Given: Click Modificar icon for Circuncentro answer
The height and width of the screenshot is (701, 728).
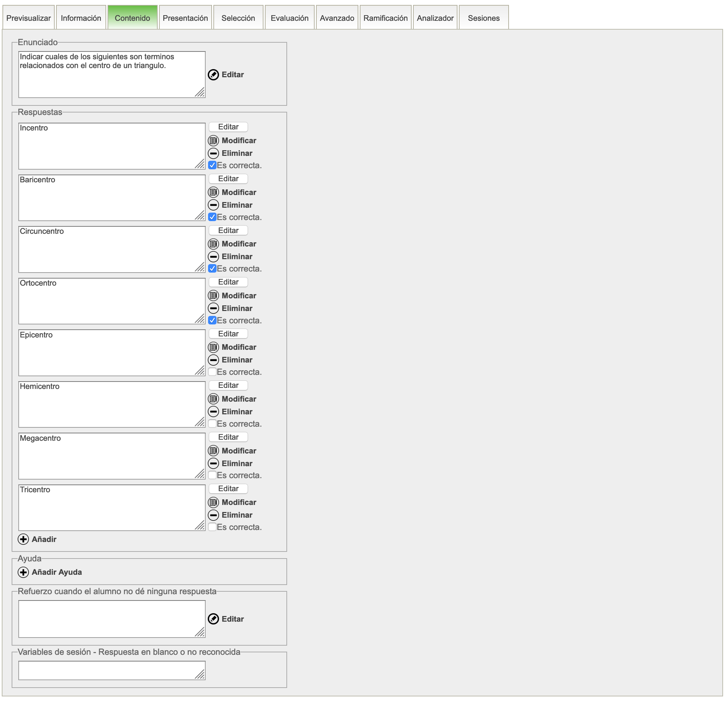Looking at the screenshot, I should click(213, 244).
